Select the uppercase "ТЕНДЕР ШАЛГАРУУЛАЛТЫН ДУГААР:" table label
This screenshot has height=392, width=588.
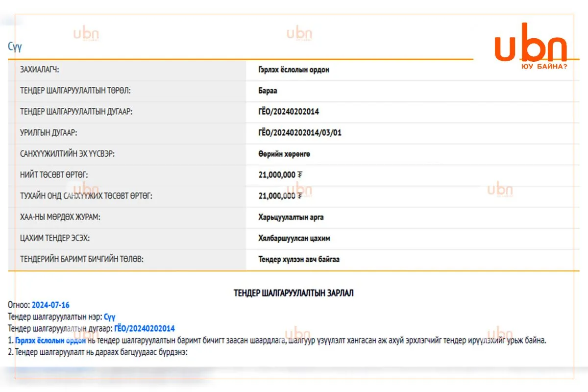76,112
